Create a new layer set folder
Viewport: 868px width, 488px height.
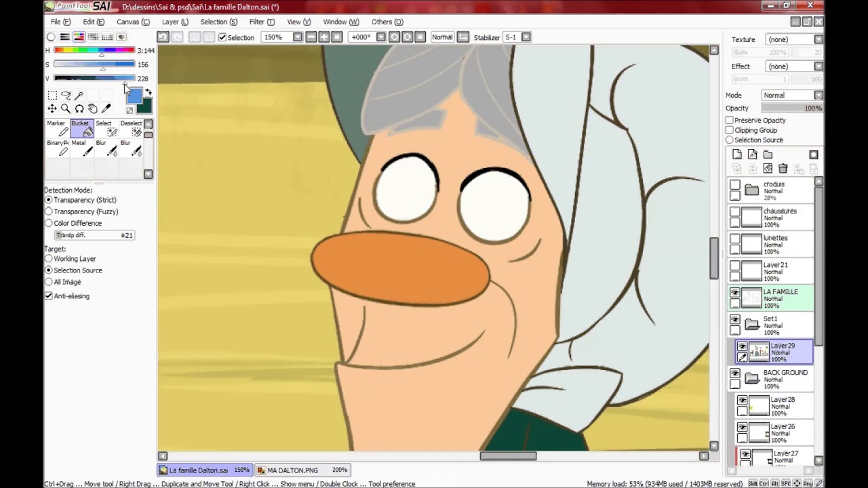click(x=768, y=155)
